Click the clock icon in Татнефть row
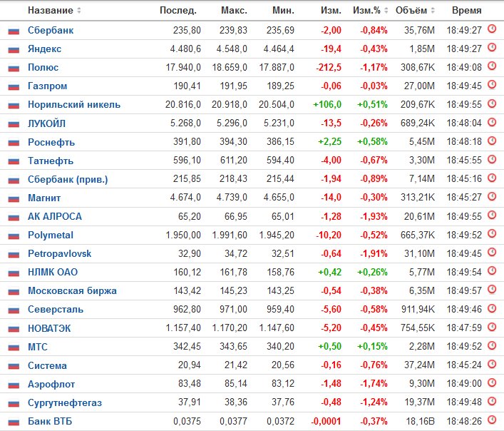 pos(492,159)
